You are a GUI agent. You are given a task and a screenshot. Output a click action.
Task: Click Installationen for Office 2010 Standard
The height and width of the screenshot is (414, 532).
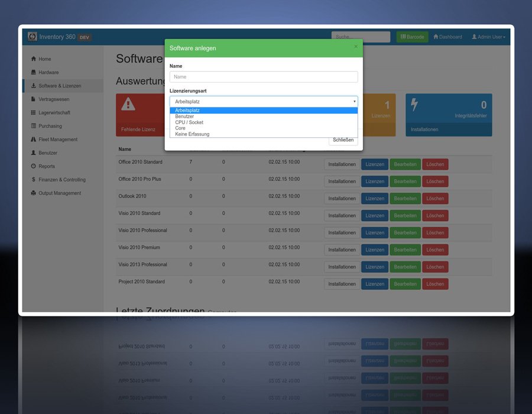coord(342,164)
